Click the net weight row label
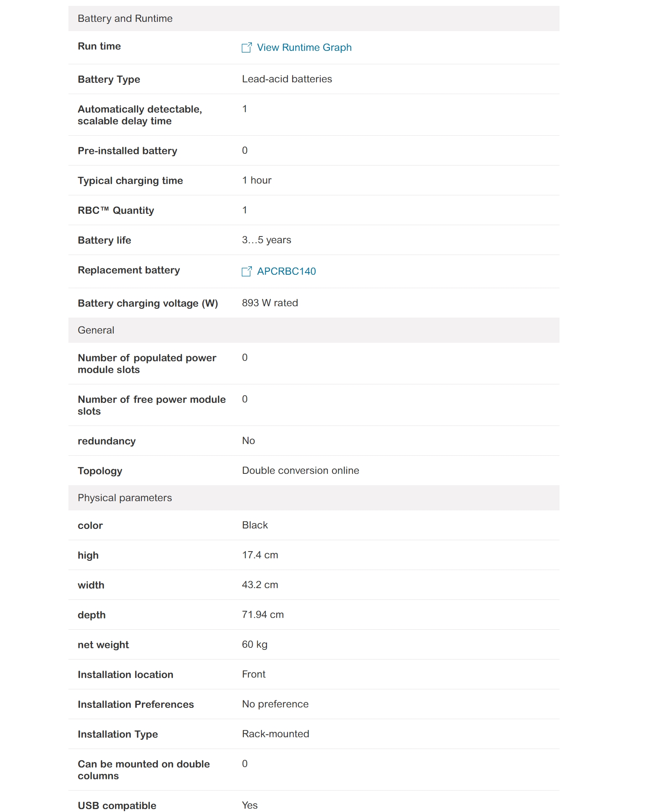 pyautogui.click(x=103, y=645)
